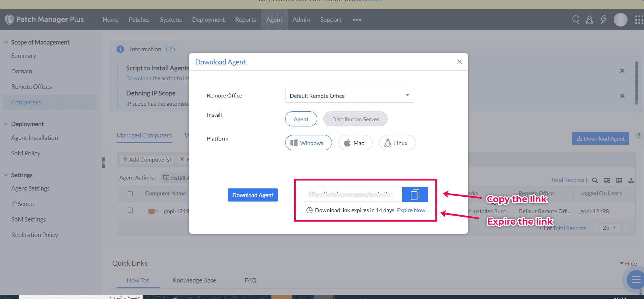Click the table grid view icon

click(x=619, y=180)
